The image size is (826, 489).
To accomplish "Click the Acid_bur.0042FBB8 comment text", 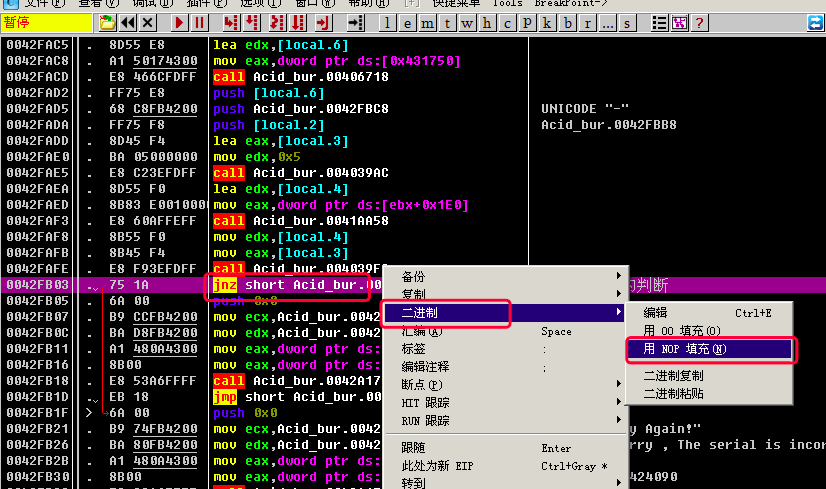I will [x=608, y=125].
